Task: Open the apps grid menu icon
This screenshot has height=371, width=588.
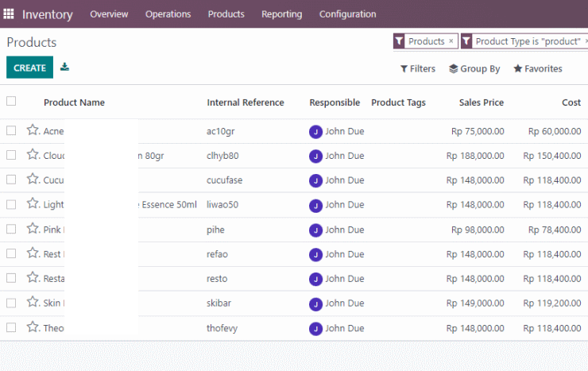Action: click(x=8, y=14)
